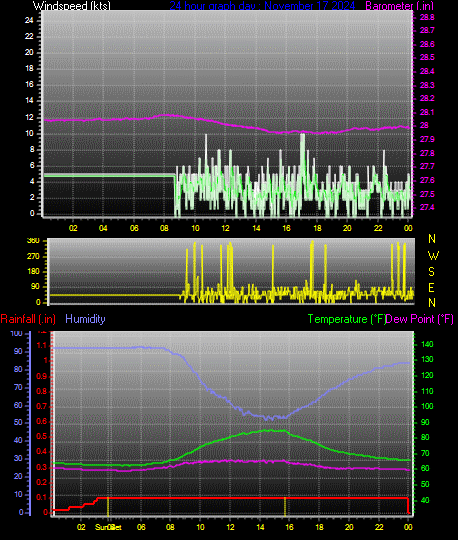The image size is (458, 540).
Task: Click the Barometer (.in) axis title
Action: (x=399, y=6)
